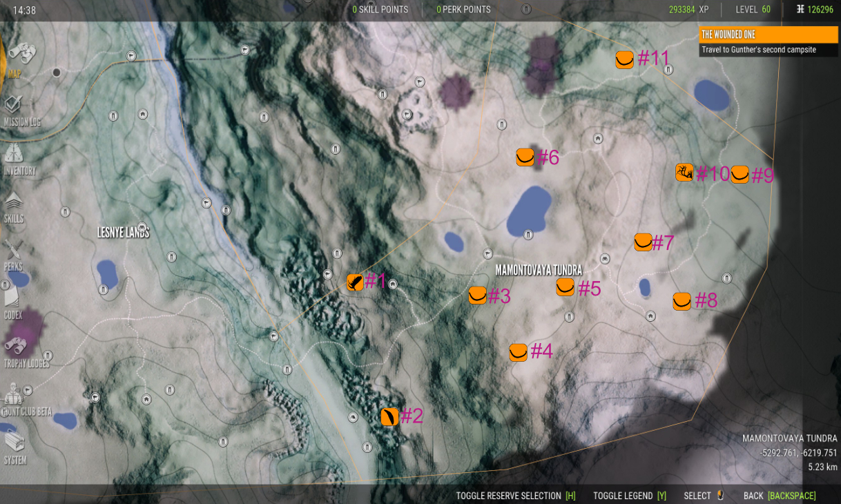Screen dimensions: 841x504
Task: Select the orange tusk marker beside #9
Action: point(739,175)
